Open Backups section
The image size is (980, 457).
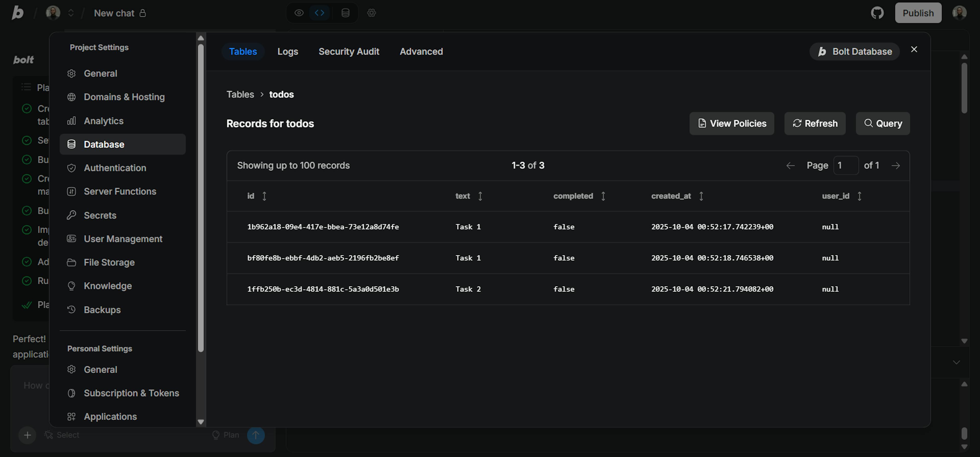pos(102,310)
